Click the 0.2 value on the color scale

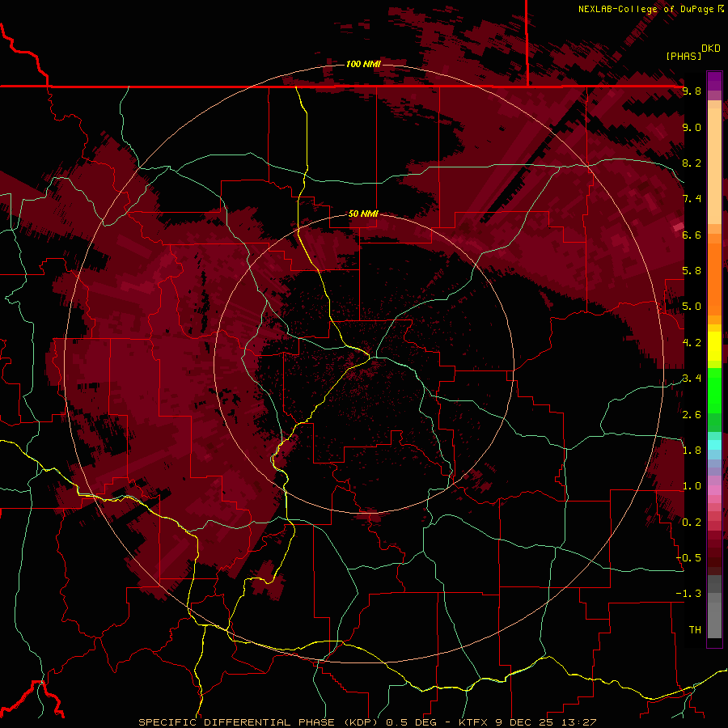(x=692, y=523)
